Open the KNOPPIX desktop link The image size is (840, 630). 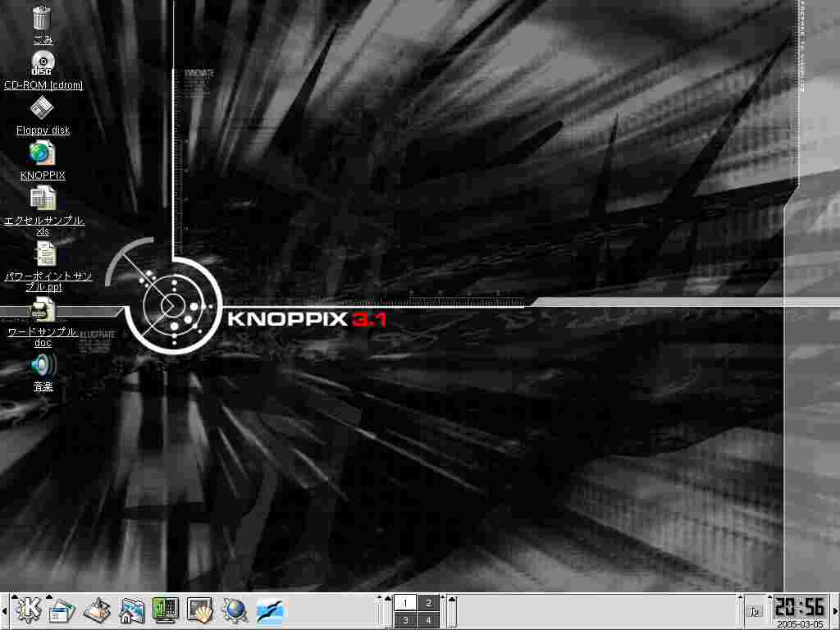(x=43, y=153)
